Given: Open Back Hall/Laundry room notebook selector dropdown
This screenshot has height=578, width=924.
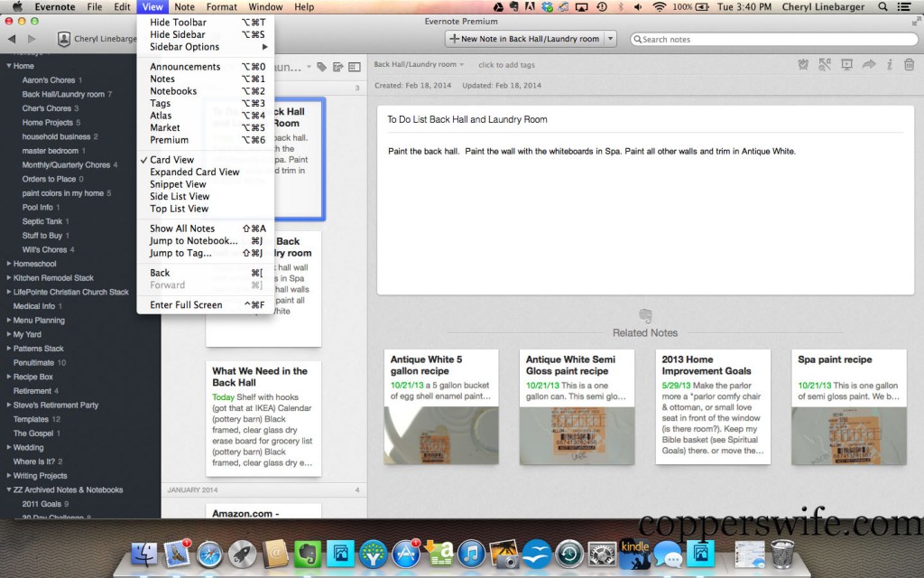Looking at the screenshot, I should [x=419, y=64].
